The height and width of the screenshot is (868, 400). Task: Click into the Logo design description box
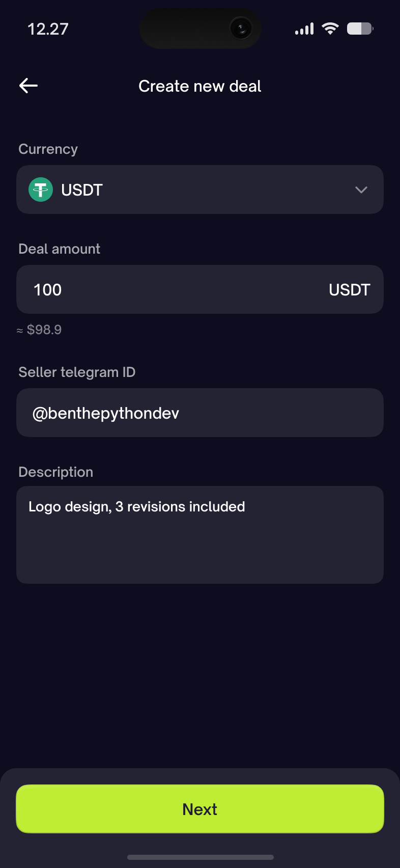pyautogui.click(x=199, y=535)
